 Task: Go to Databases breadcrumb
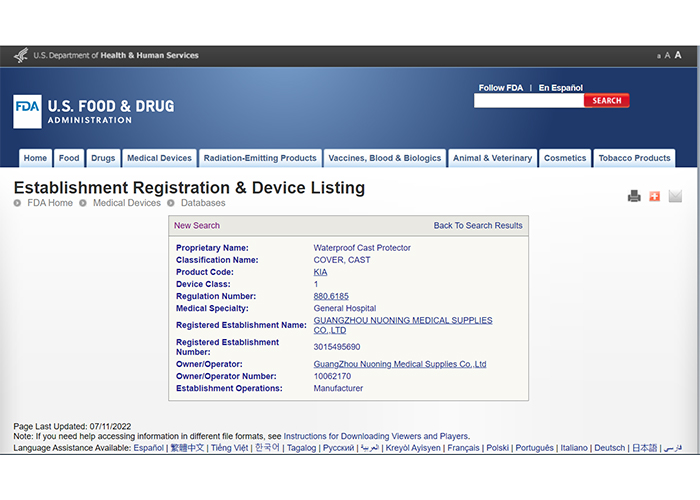[x=203, y=203]
